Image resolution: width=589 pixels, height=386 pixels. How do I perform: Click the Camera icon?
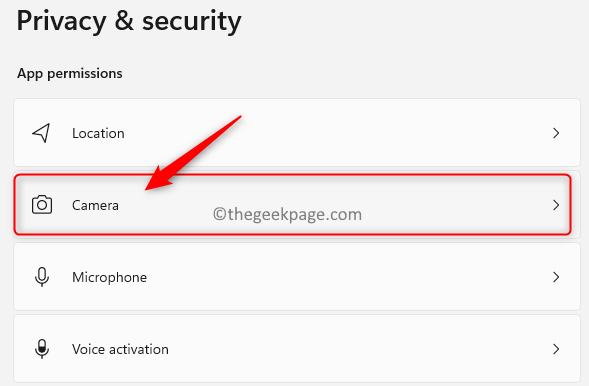pos(42,205)
